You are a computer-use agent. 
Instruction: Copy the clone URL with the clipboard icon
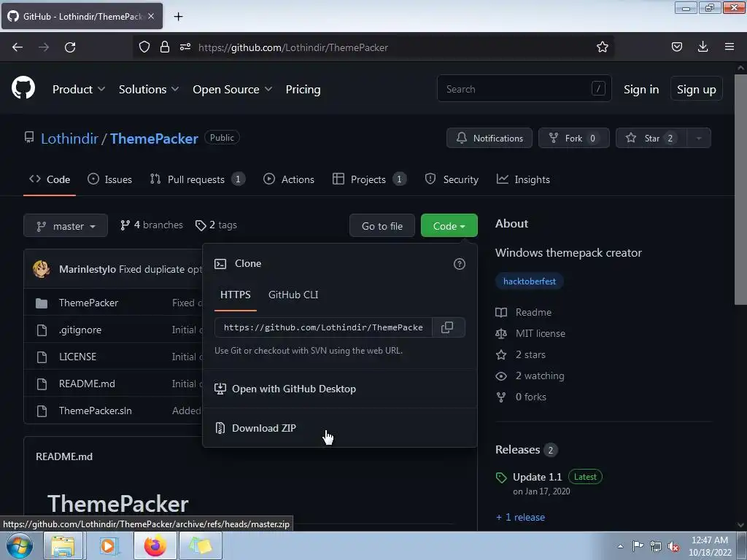tap(447, 327)
